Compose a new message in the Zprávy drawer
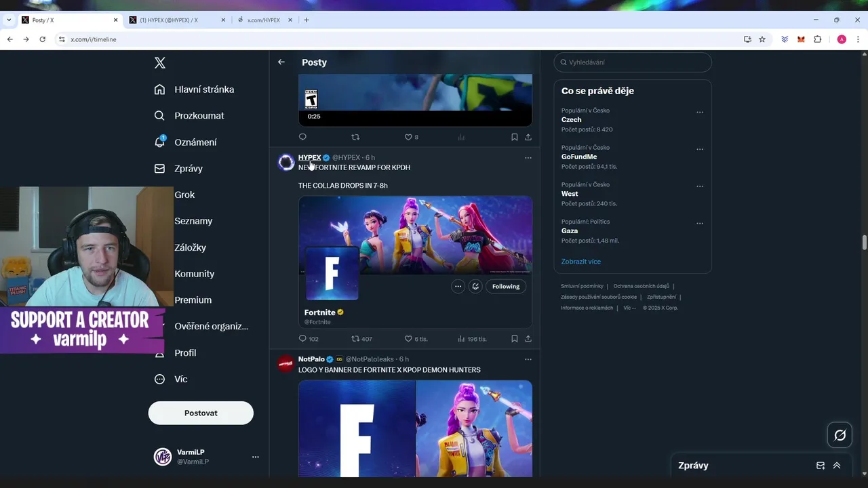868x488 pixels. 821,466
